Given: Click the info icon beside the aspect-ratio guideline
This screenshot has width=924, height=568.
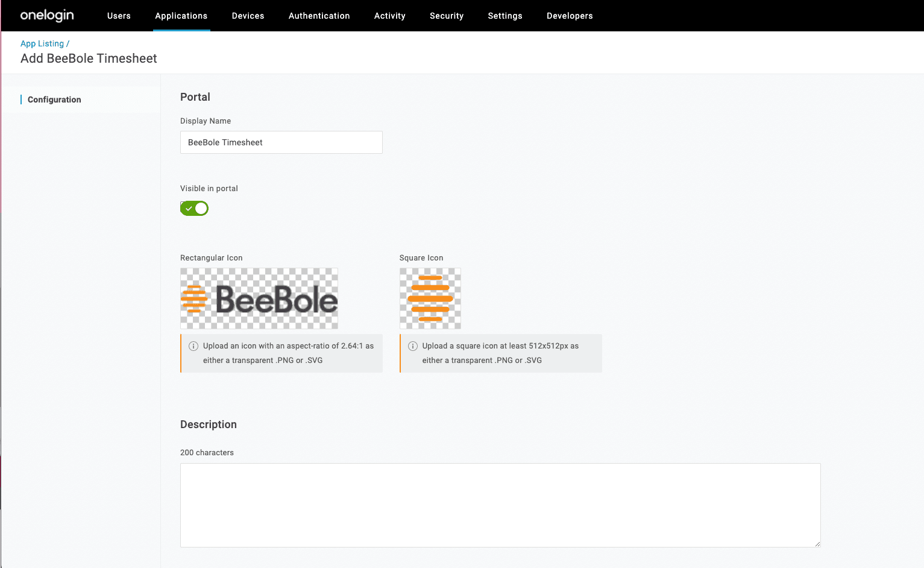Looking at the screenshot, I should [x=193, y=346].
